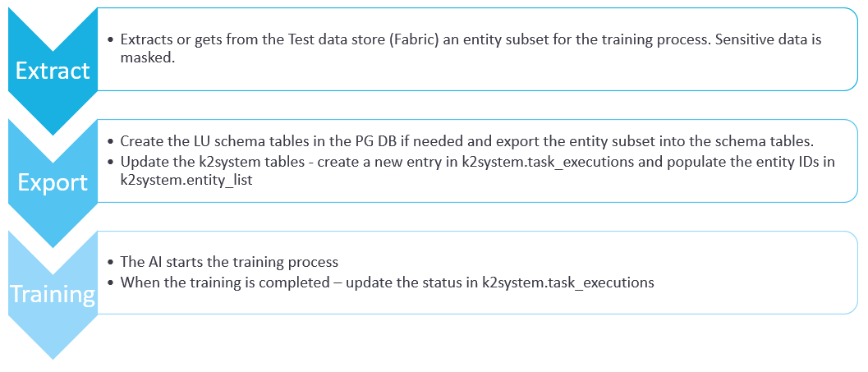
Task: Click the Training step chevron label
Action: click(53, 293)
